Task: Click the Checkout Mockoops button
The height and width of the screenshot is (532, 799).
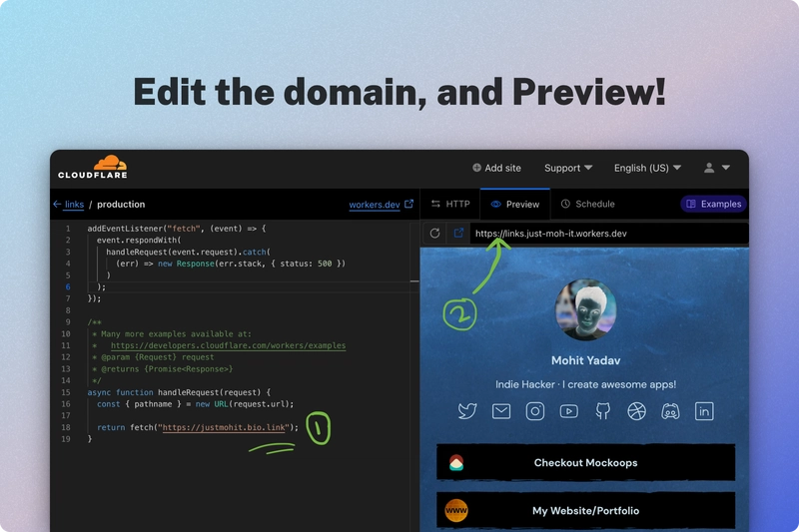Action: pyautogui.click(x=585, y=462)
